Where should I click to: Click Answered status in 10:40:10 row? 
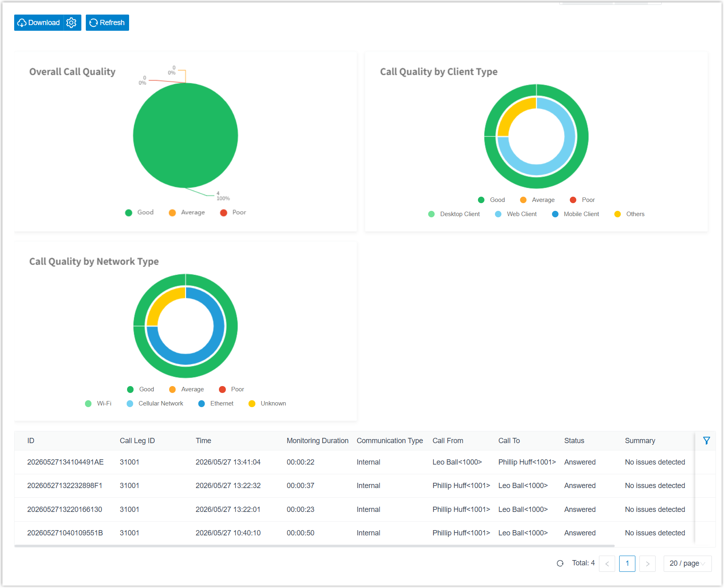coord(580,533)
